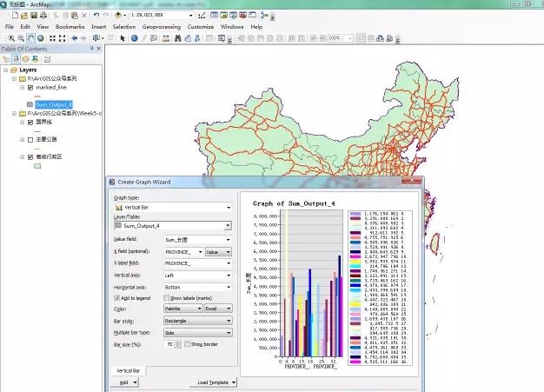This screenshot has height=392, width=544.
Task: Open the Windows menu
Action: [232, 27]
